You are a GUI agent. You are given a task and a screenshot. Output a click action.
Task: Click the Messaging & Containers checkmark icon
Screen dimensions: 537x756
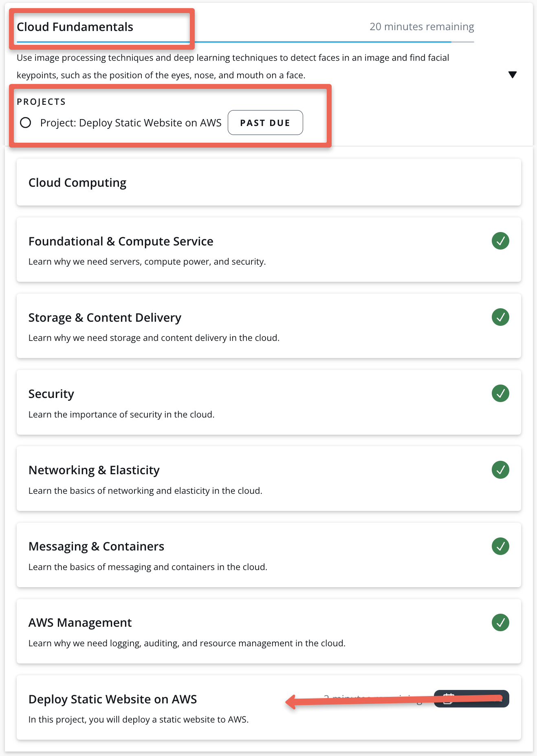[500, 546]
